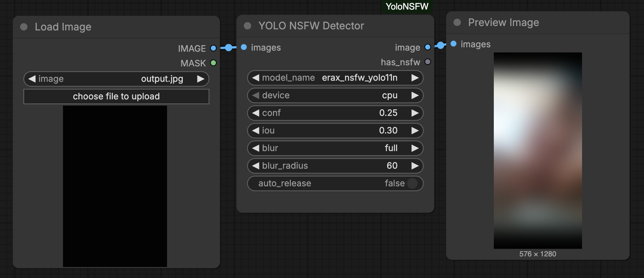This screenshot has height=278, width=644.
Task: Click the images input socket on YOLO detector
Action: pos(244,47)
